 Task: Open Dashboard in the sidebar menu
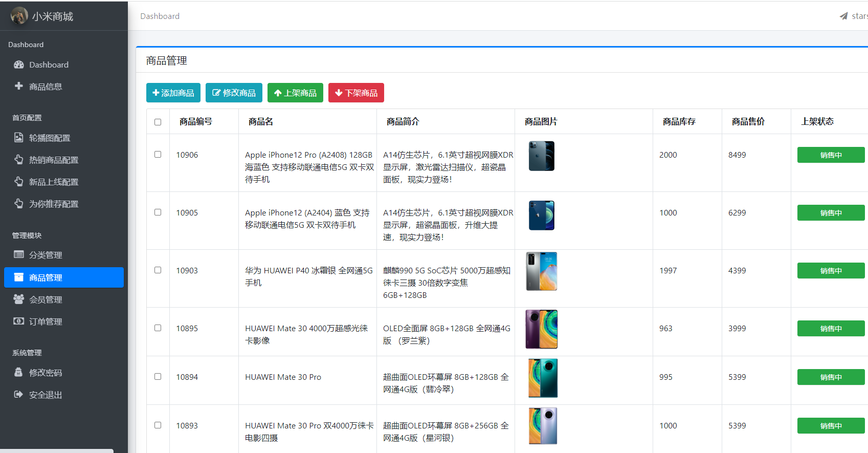(64, 64)
